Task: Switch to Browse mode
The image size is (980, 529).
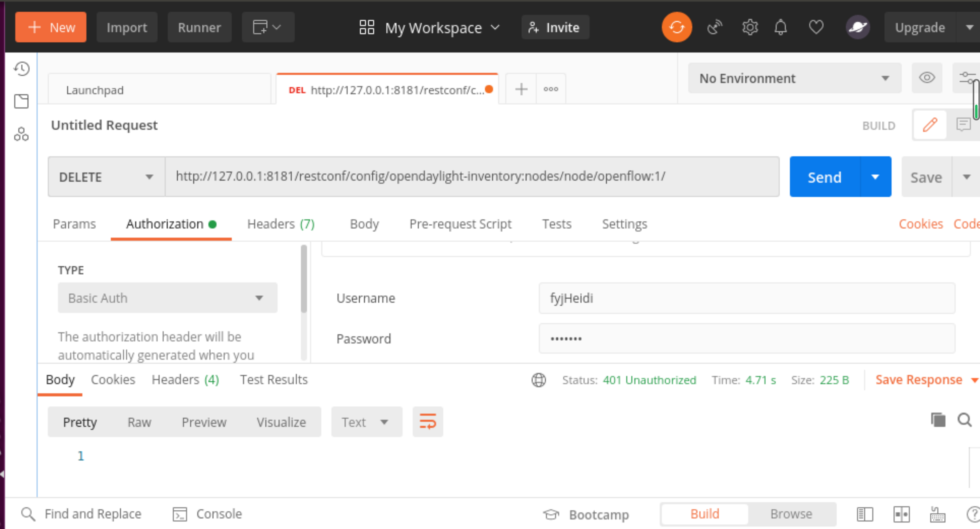Action: (791, 514)
